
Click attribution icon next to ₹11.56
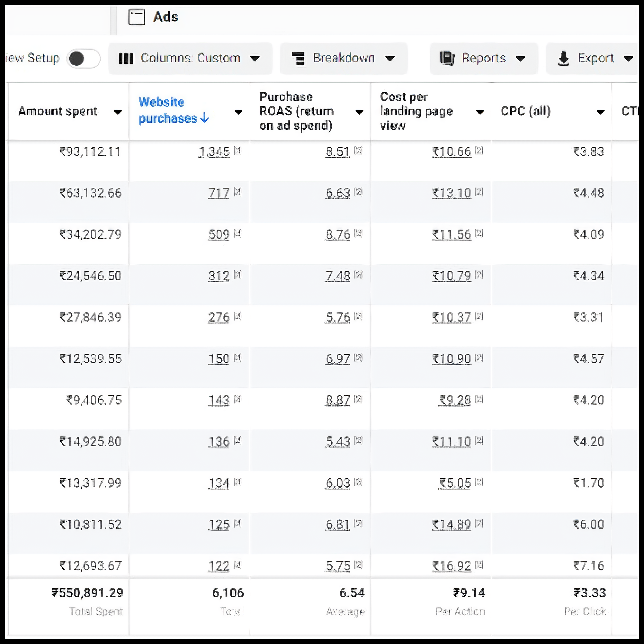pos(479,233)
